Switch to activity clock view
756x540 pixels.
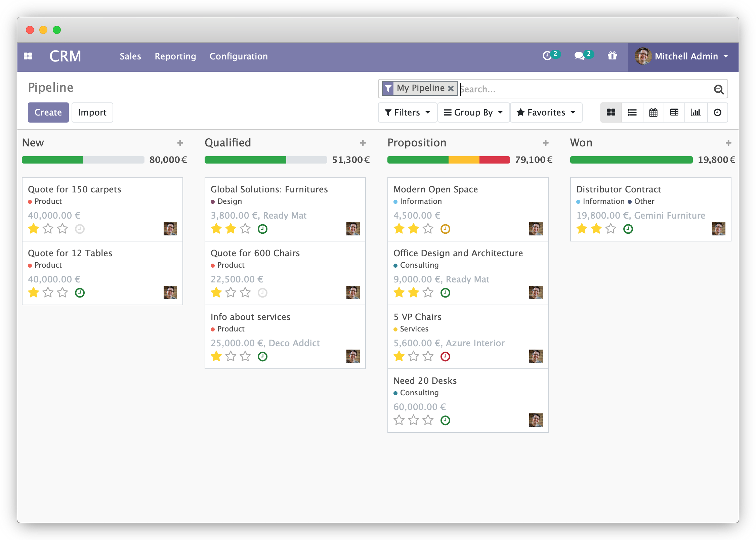717,113
